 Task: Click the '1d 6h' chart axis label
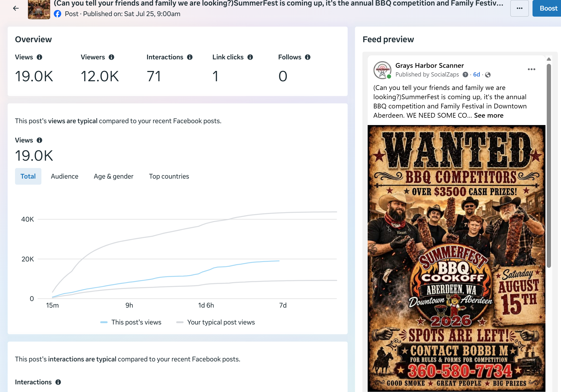pyautogui.click(x=206, y=305)
